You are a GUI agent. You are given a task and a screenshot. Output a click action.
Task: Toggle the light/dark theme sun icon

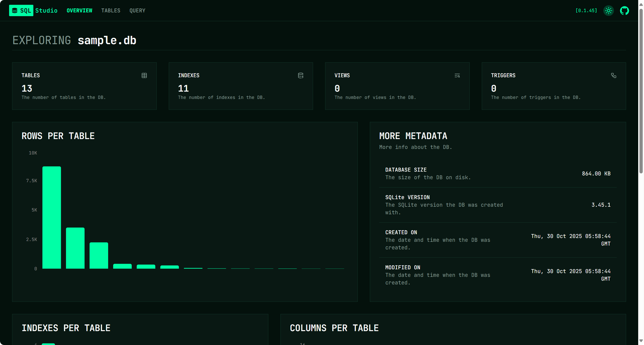(608, 11)
